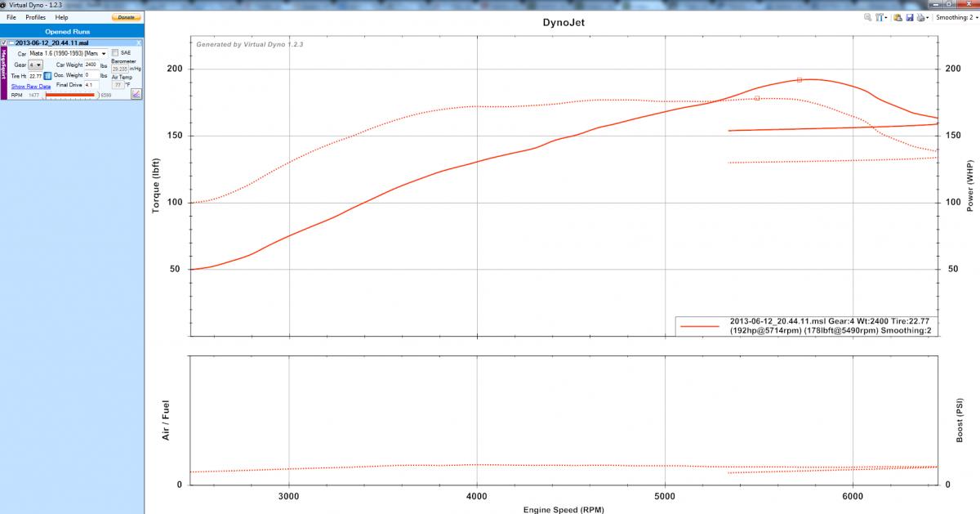The image size is (980, 514).
Task: Open the graph tools settings icon
Action: tap(880, 17)
